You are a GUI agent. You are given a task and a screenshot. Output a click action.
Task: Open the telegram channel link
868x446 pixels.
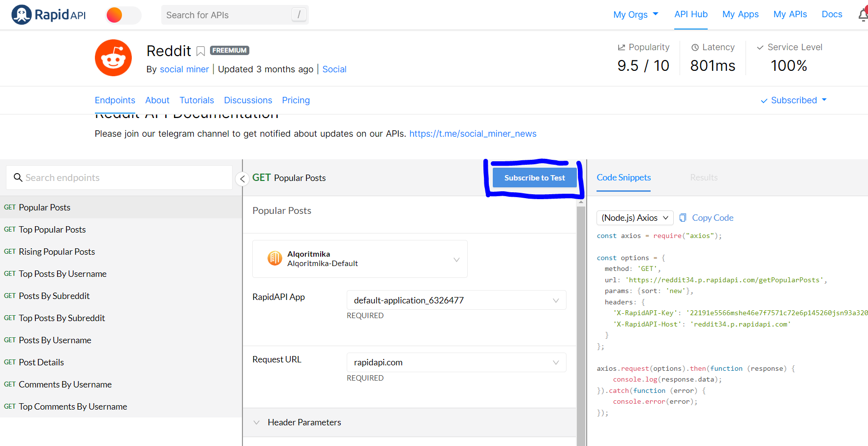(x=473, y=133)
